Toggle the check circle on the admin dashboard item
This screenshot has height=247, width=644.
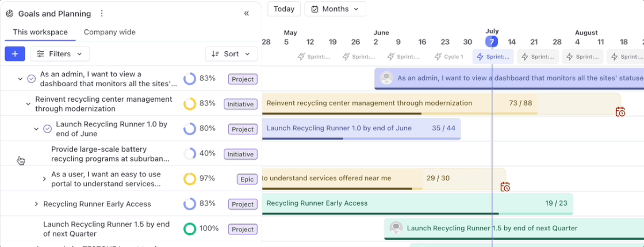pos(32,79)
